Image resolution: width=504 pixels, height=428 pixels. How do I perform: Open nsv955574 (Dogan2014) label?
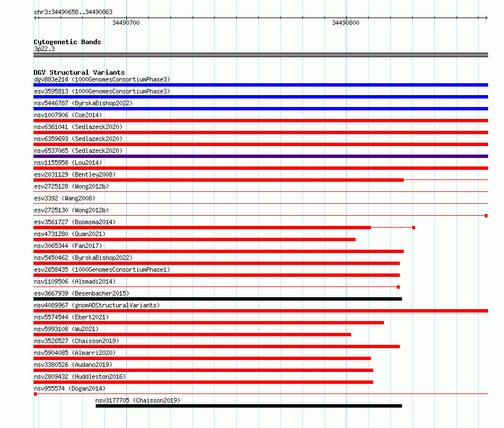(x=70, y=388)
